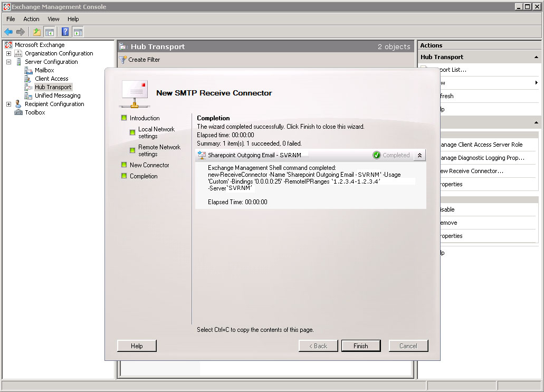Click the Microsoft Exchange root icon
This screenshot has height=392, width=544.
[x=8, y=45]
